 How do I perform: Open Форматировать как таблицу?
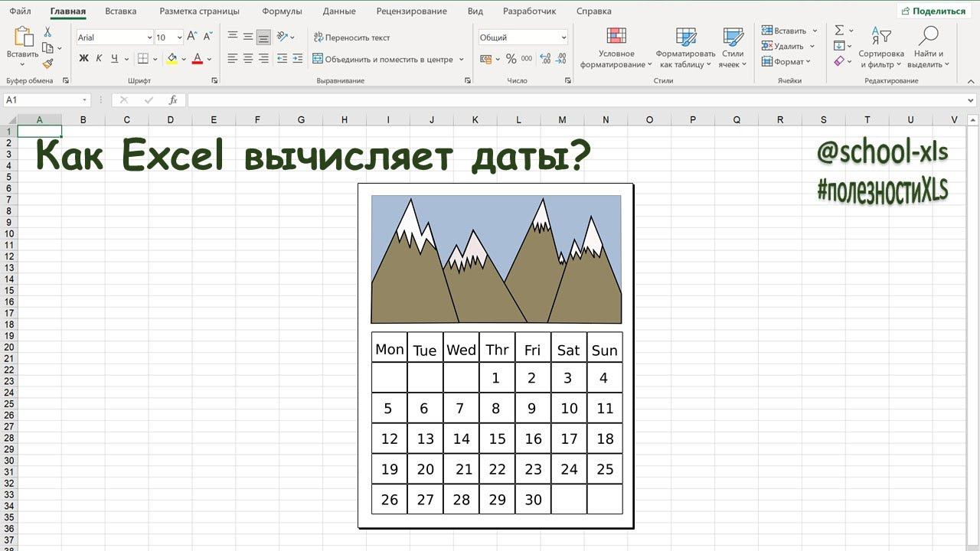click(x=686, y=47)
